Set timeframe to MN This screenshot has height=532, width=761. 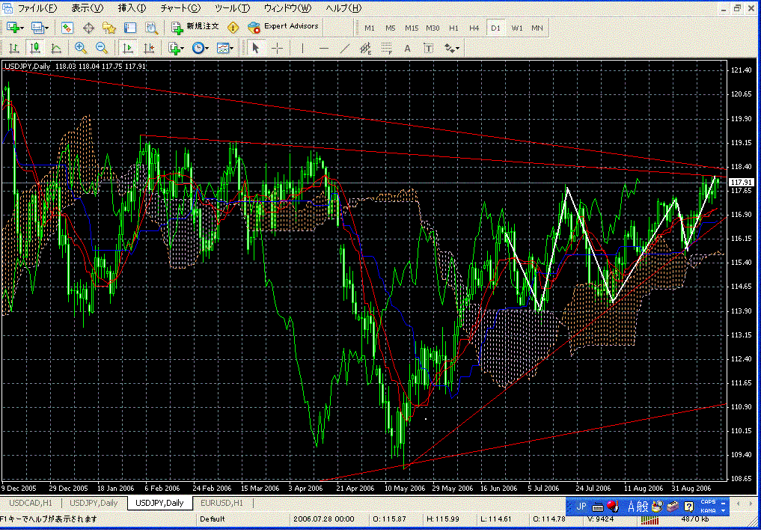(x=537, y=28)
